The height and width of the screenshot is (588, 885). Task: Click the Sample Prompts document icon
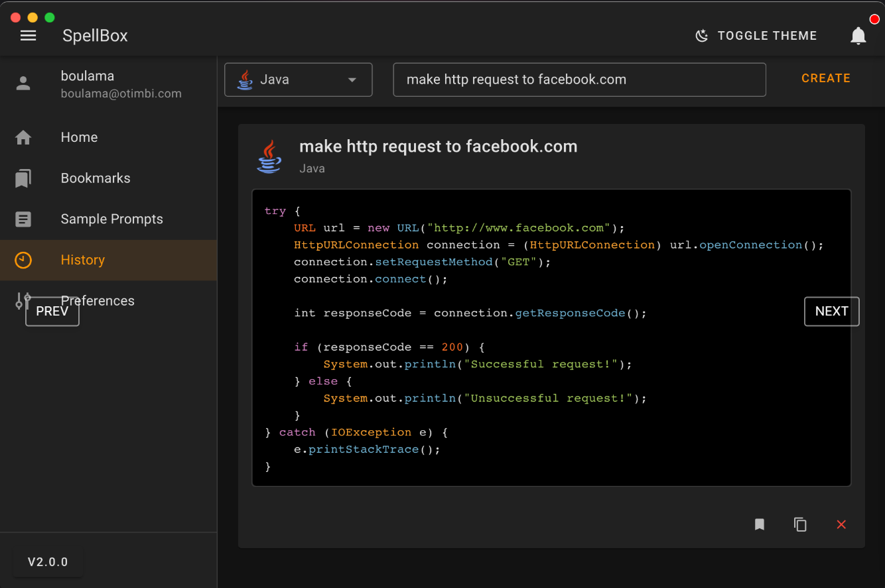click(23, 219)
